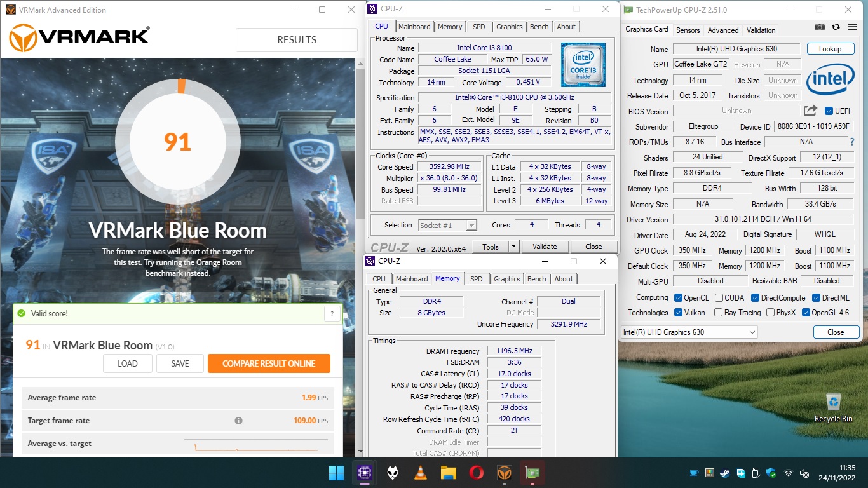Click the Driver Version field in GPU-Z
This screenshot has width=868, height=488.
pos(763,219)
